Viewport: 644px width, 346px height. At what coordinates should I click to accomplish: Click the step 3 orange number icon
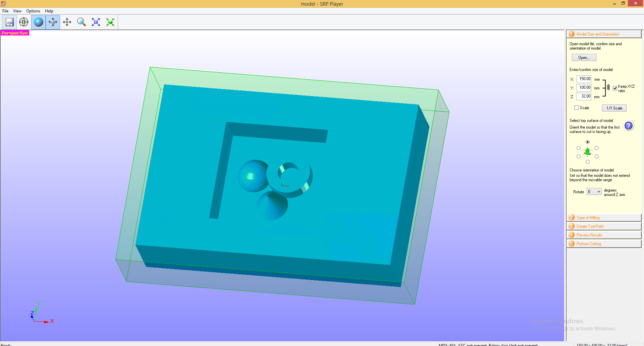tap(572, 226)
